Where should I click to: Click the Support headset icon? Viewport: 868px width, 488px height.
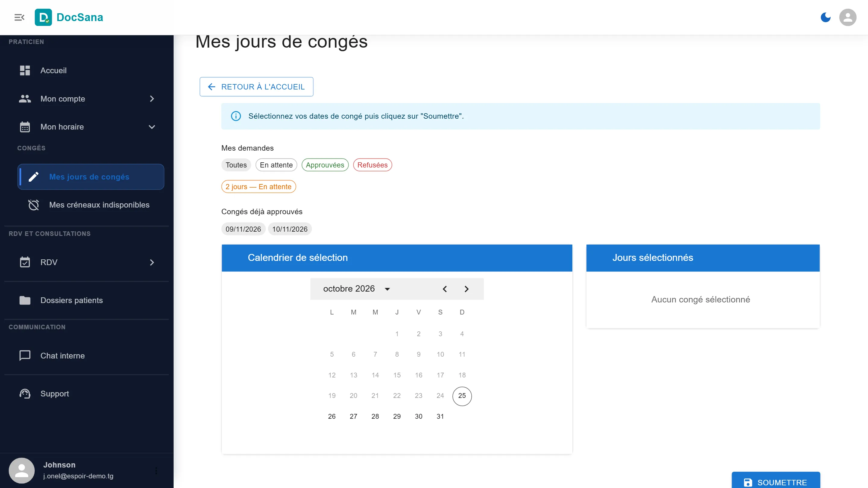[25, 394]
